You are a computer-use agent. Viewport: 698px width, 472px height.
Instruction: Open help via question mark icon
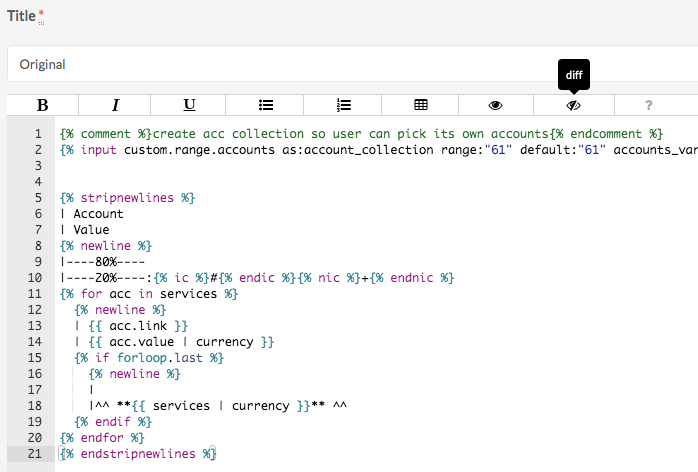point(649,105)
